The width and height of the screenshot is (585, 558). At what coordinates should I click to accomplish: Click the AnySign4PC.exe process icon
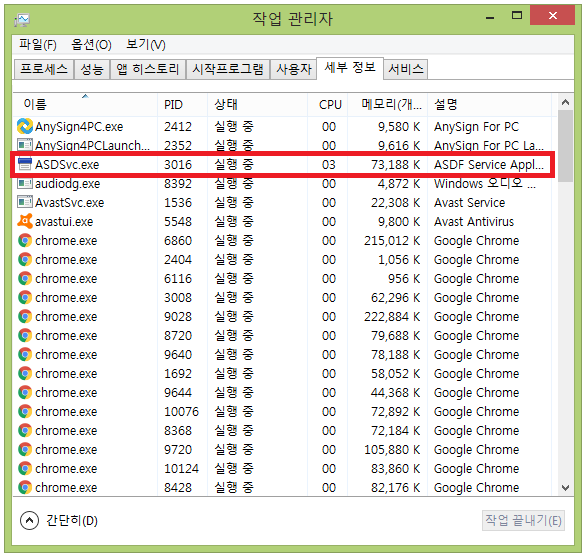tap(25, 126)
